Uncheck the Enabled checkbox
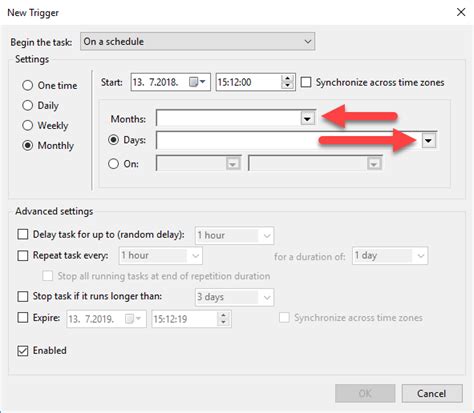Screen dimensions: 474x413 [x=23, y=351]
